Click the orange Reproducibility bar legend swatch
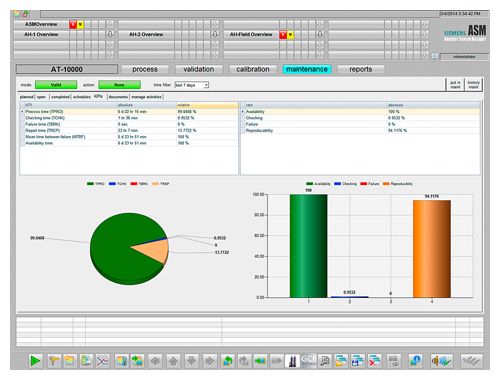Screen dimensions: 500x380 tap(386, 184)
